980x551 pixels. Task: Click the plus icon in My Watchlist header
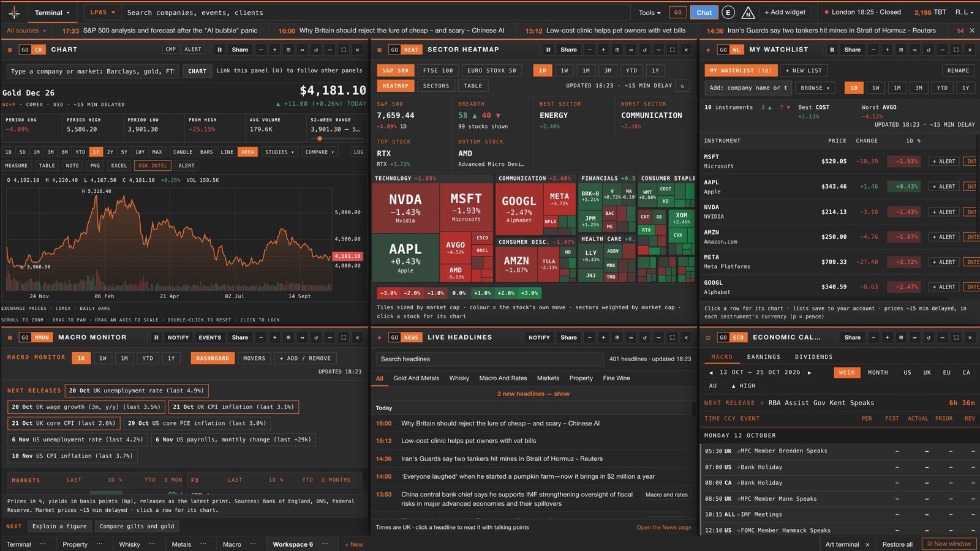[887, 50]
